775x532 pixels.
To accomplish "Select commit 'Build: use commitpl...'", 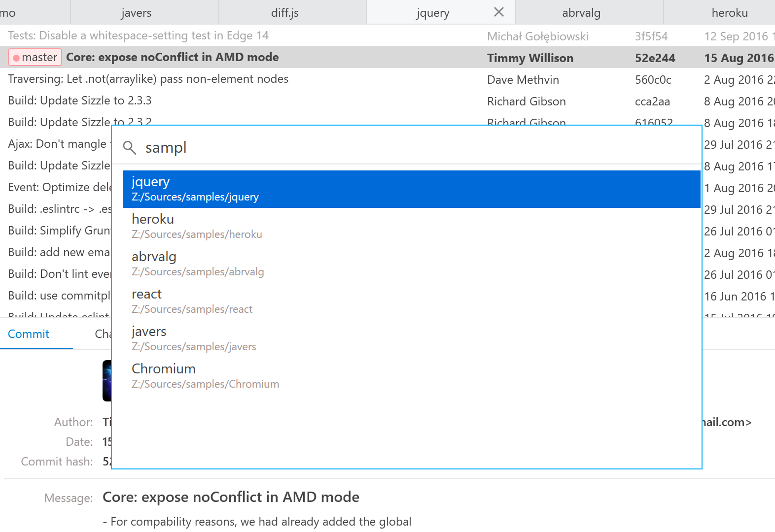I will pyautogui.click(x=59, y=296).
